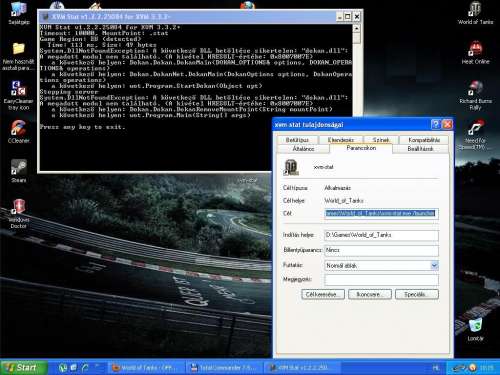Select the Parancsikon tab
The image size is (500, 375).
click(x=361, y=148)
